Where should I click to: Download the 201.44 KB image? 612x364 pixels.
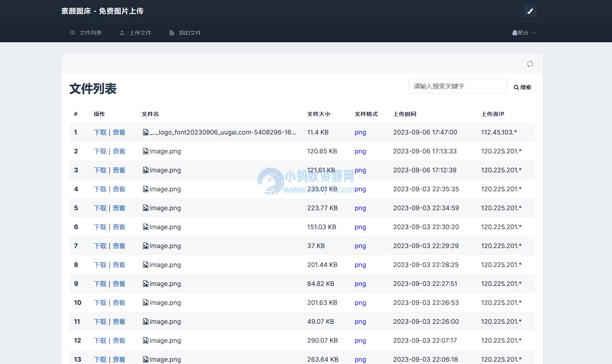[x=100, y=265]
